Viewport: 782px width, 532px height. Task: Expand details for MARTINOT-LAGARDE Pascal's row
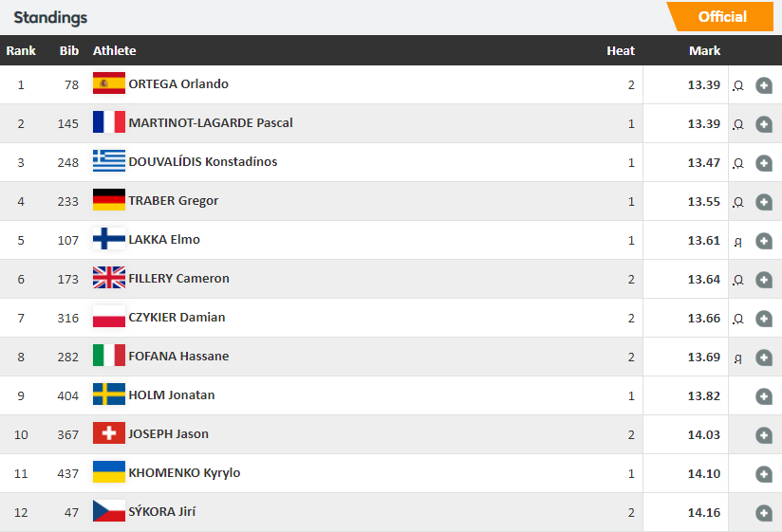coord(764,124)
